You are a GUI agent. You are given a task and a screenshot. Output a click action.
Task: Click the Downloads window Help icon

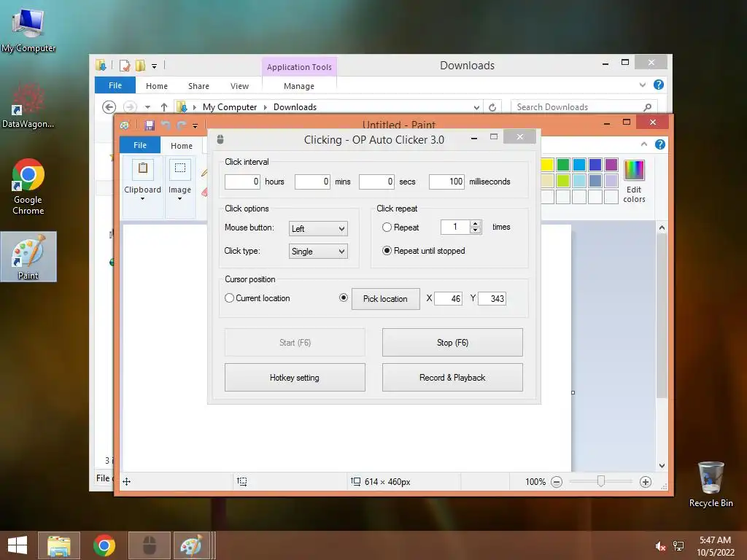(x=659, y=85)
